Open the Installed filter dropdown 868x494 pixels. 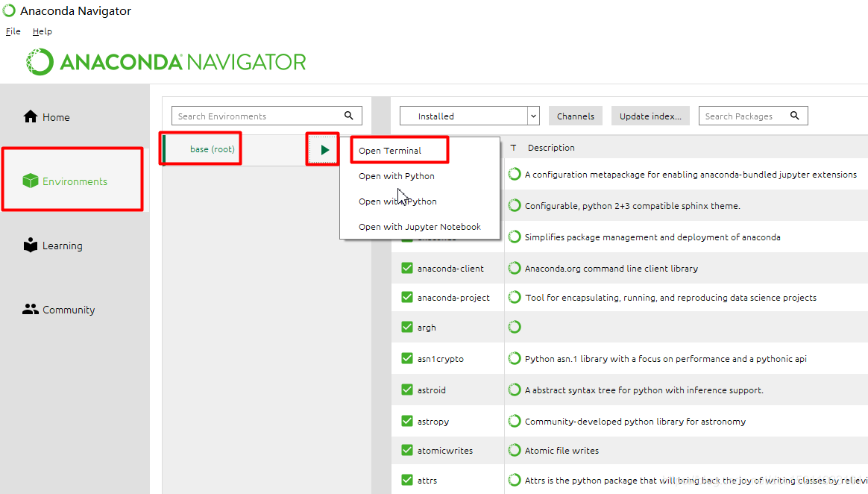pos(470,116)
